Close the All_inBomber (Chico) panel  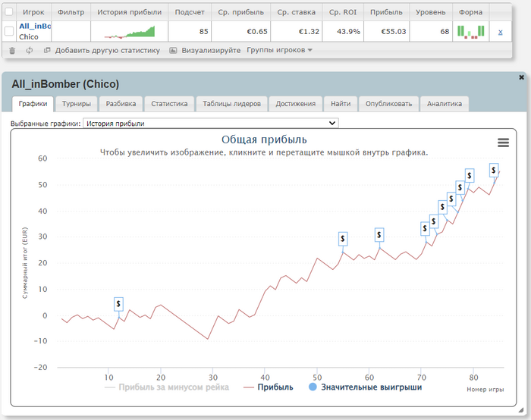point(522,77)
